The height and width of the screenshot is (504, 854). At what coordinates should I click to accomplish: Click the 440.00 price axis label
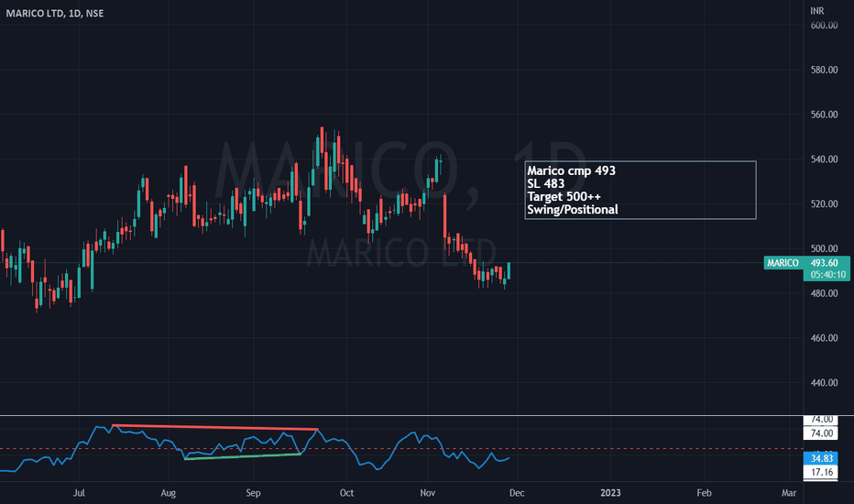pos(824,382)
